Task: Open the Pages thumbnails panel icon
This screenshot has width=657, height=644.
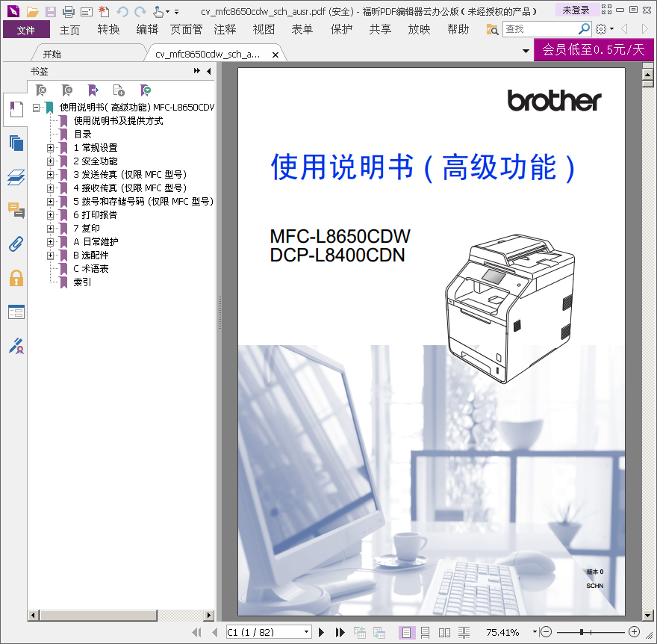Action: click(16, 143)
